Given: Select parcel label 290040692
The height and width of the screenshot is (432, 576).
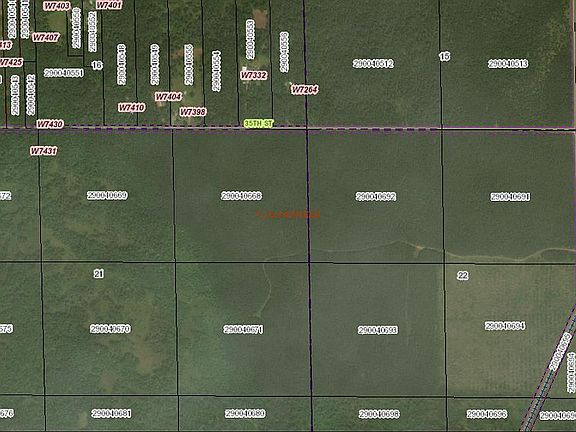Looking at the screenshot, I should tap(376, 197).
